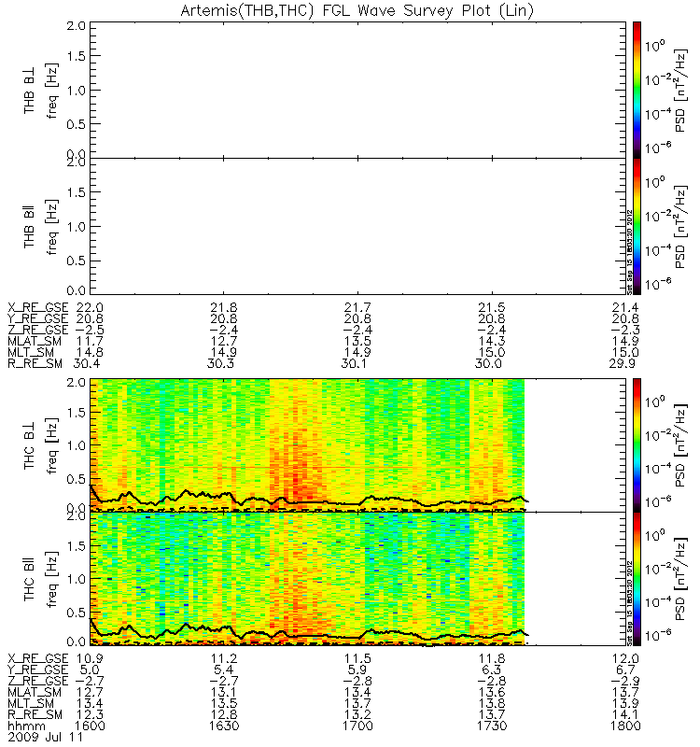This screenshot has width=700, height=747.
Task: Click the THB R_RE_SM value '30.4'
Action: pyautogui.click(x=87, y=363)
